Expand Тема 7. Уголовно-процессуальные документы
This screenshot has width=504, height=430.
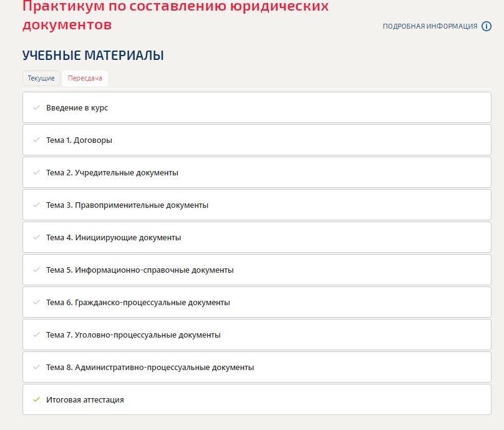133,335
